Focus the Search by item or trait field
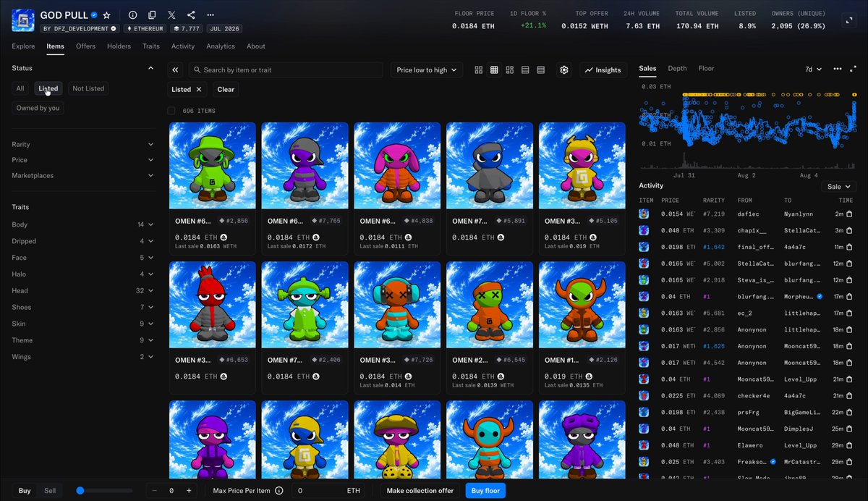Viewport: 868px width, 501px height. pos(286,70)
